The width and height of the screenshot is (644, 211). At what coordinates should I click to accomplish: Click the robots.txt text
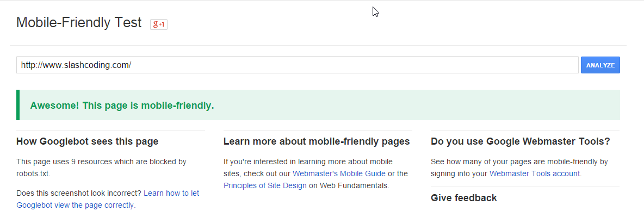tap(33, 173)
